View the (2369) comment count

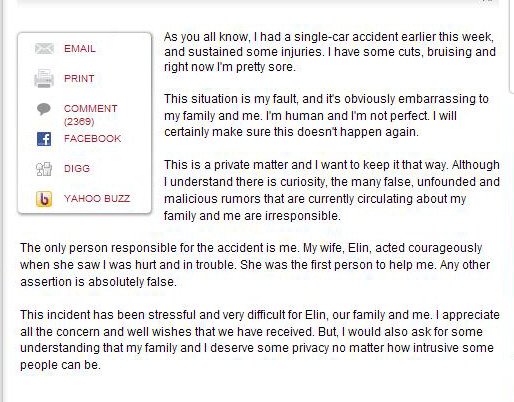tap(79, 121)
